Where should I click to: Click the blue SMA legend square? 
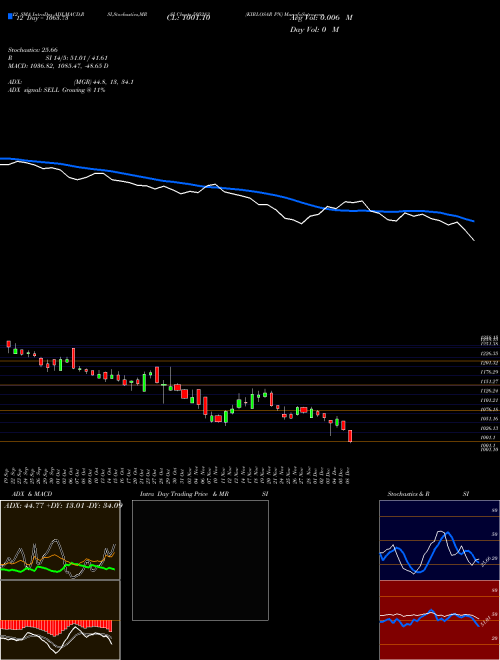click(x=10, y=16)
